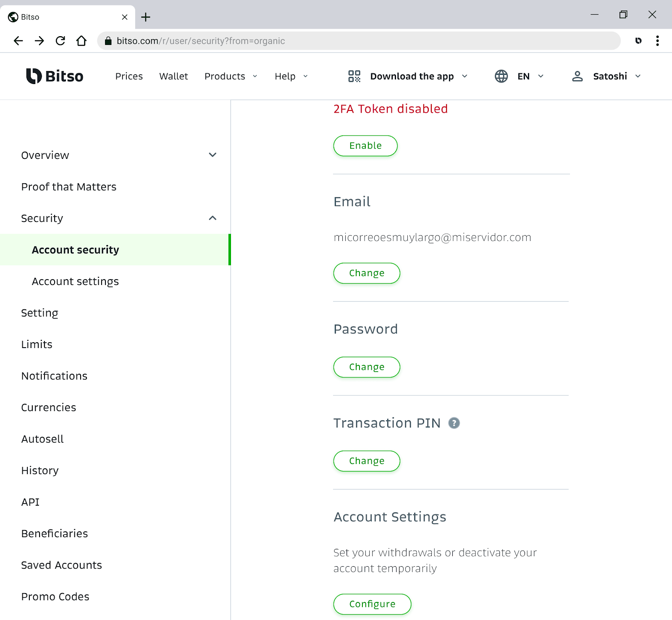This screenshot has height=620, width=672.
Task: Collapse the Security section
Action: pyautogui.click(x=213, y=218)
